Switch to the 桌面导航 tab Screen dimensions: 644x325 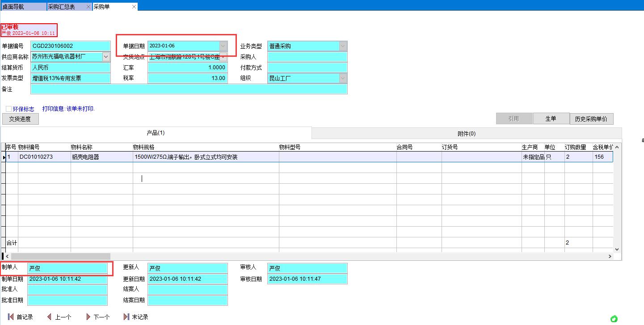[23, 7]
